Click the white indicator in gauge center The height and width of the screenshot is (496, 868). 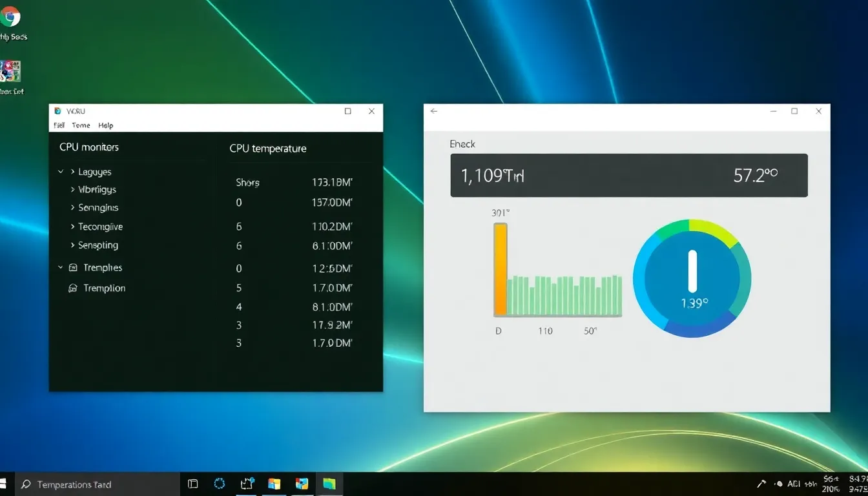click(692, 272)
